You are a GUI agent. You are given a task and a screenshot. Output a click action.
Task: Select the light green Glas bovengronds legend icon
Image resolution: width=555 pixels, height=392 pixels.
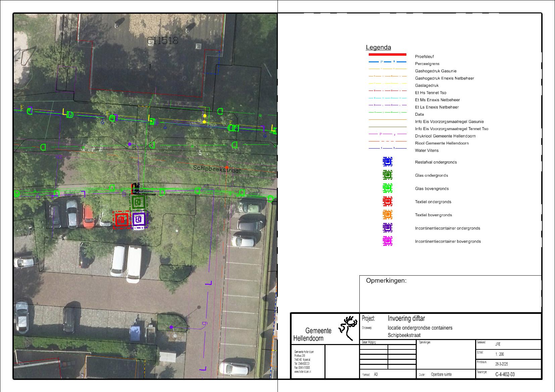click(387, 188)
